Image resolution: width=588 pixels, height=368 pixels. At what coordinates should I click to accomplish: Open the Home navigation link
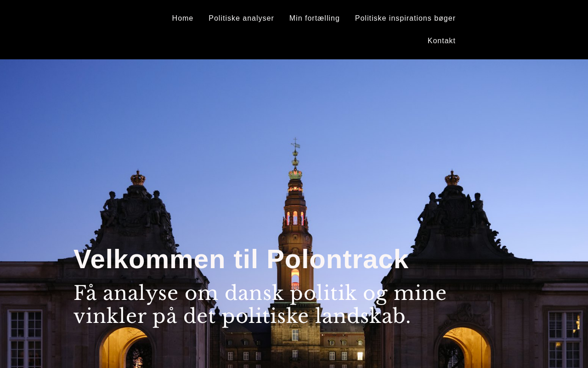[182, 18]
